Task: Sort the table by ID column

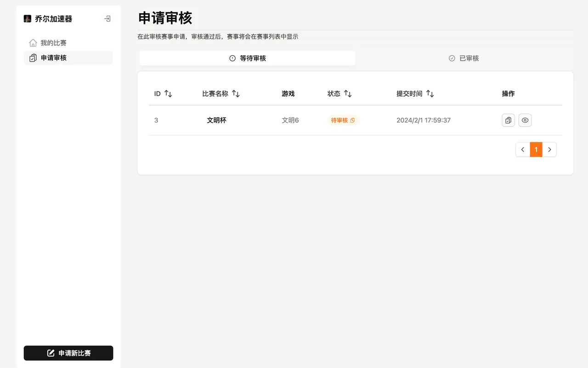Action: tap(163, 94)
